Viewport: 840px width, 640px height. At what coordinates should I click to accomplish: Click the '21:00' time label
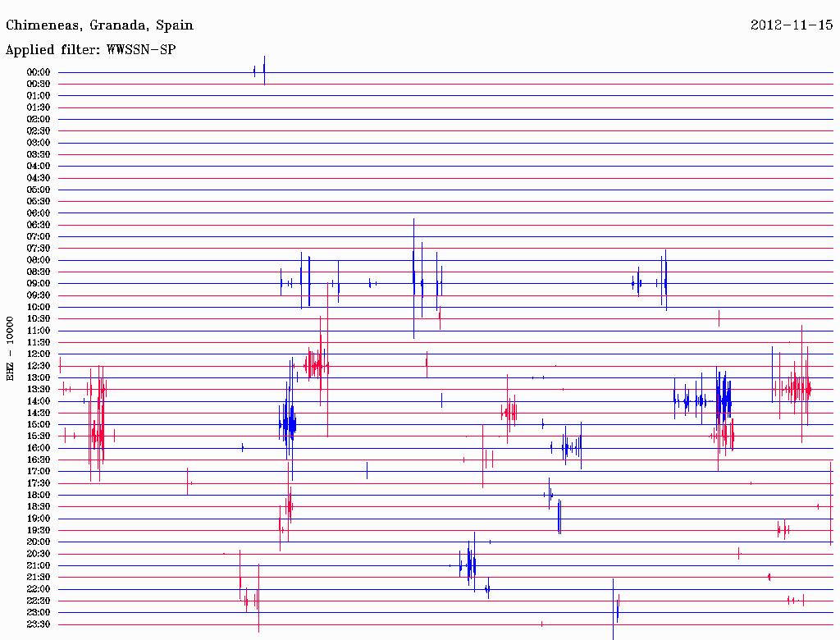39,566
